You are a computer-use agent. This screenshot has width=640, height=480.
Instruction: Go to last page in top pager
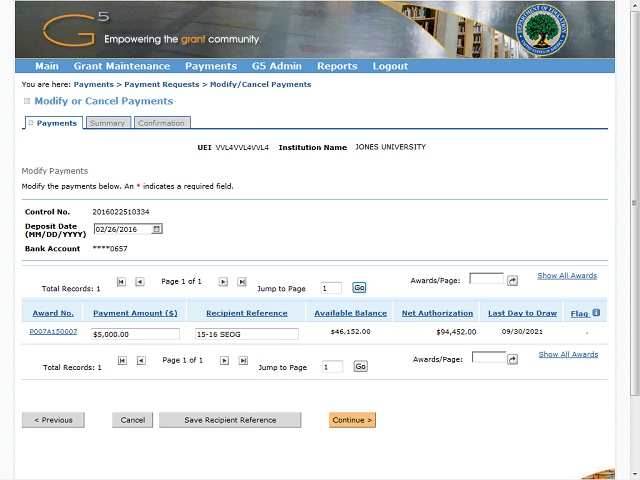242,282
